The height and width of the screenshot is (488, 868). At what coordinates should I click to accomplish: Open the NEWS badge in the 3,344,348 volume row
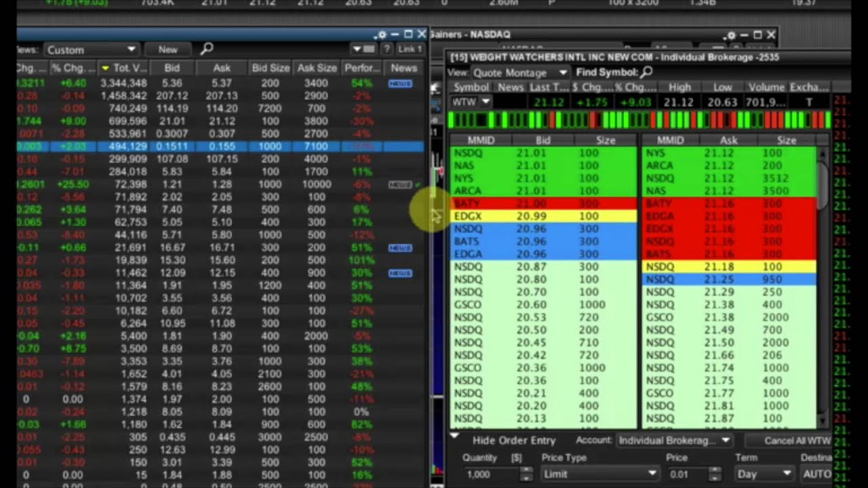click(400, 83)
